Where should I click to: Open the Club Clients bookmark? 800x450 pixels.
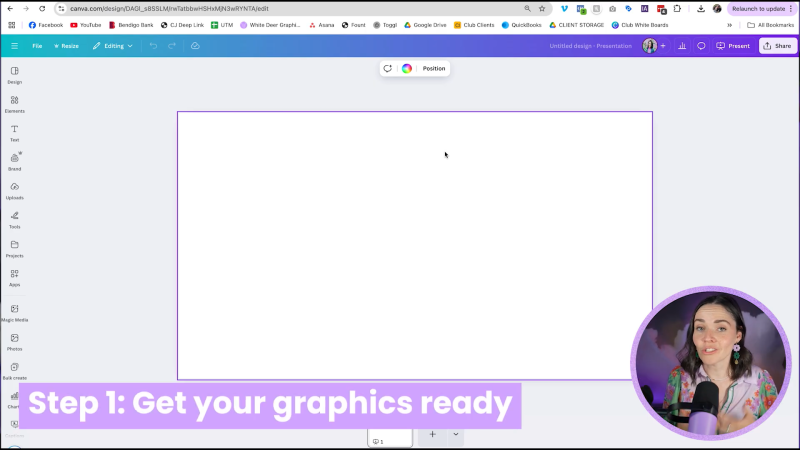coord(474,25)
